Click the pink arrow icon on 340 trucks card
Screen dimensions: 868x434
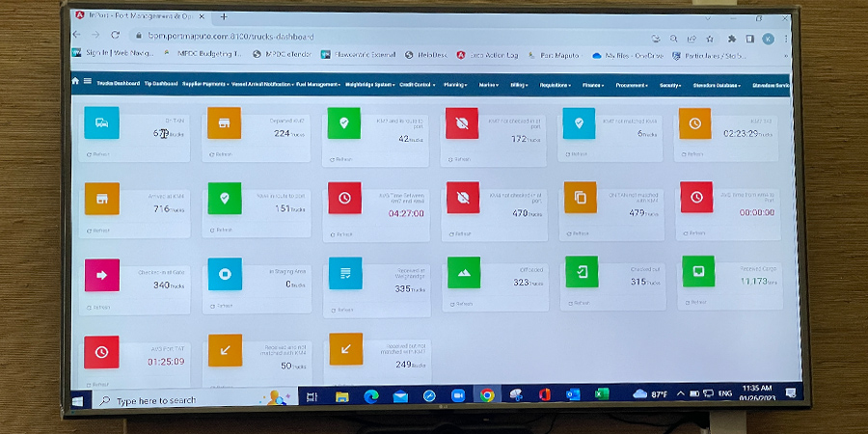101,274
